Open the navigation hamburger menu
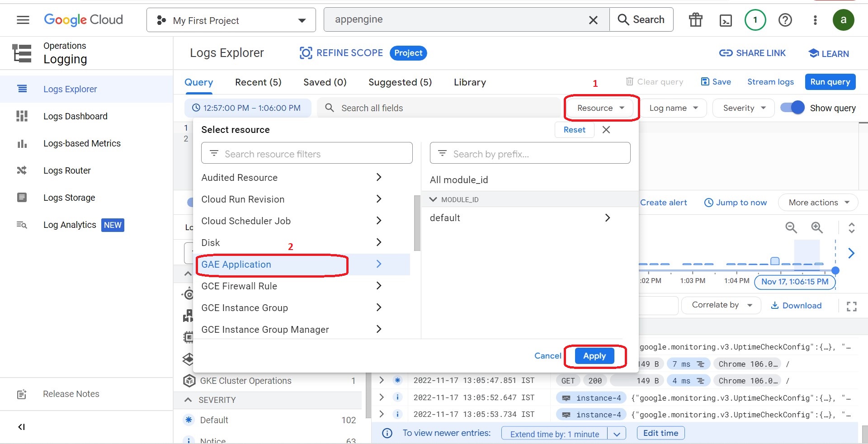Image resolution: width=868 pixels, height=444 pixels. tap(22, 20)
